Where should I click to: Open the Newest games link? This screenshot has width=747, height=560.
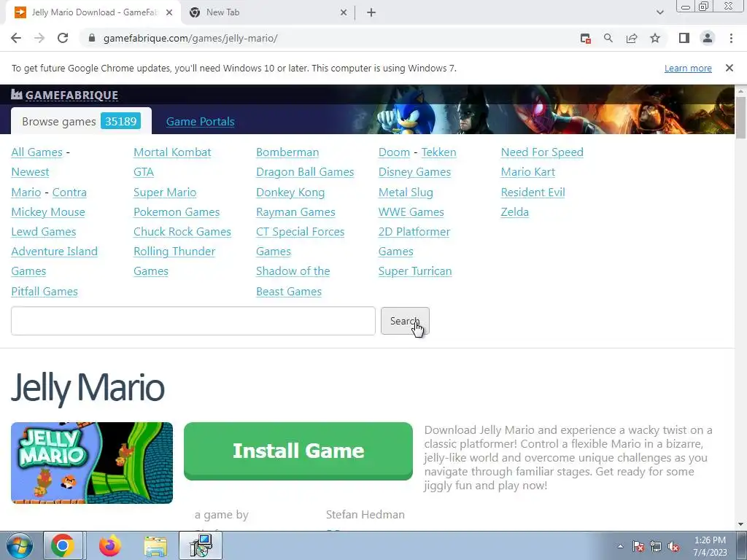(x=30, y=172)
